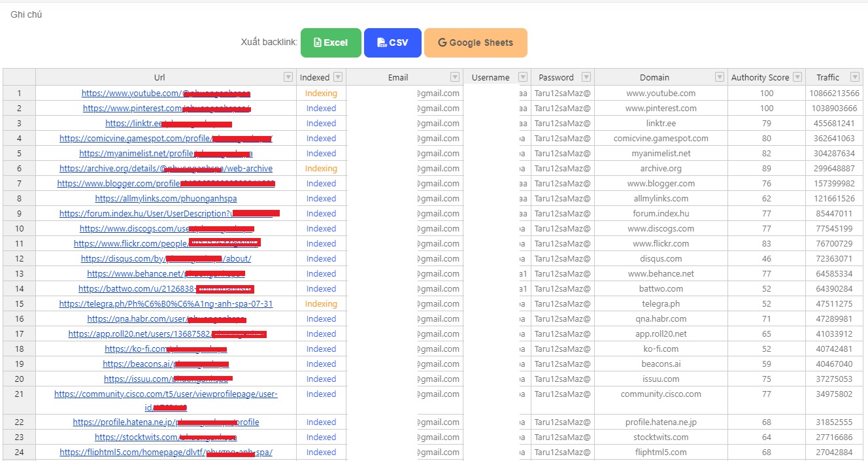
Task: Click the Indexing status in telegra.ph row
Action: pyautogui.click(x=321, y=304)
